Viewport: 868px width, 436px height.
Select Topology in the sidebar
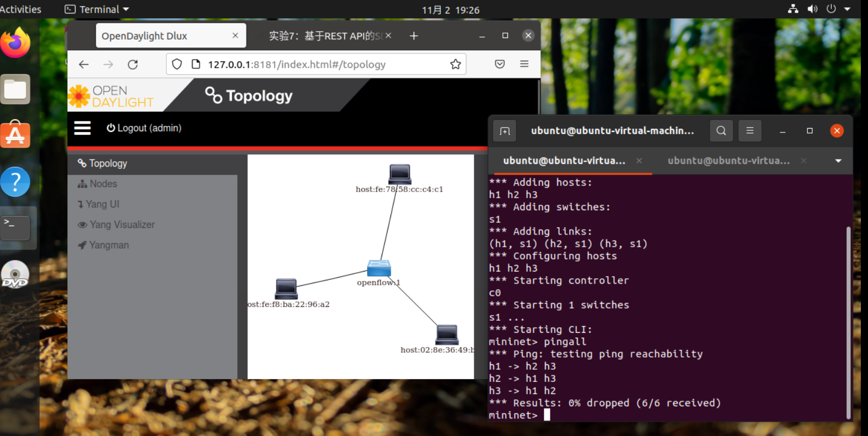[153, 163]
